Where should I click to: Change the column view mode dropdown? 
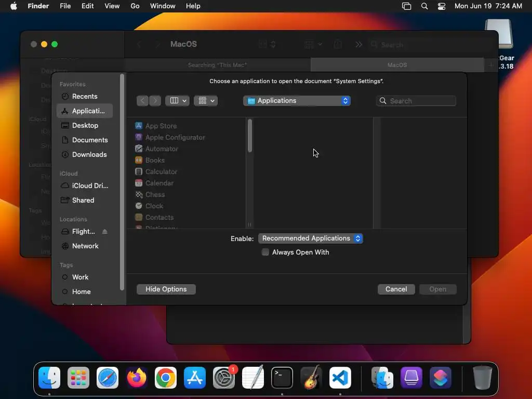point(178,101)
